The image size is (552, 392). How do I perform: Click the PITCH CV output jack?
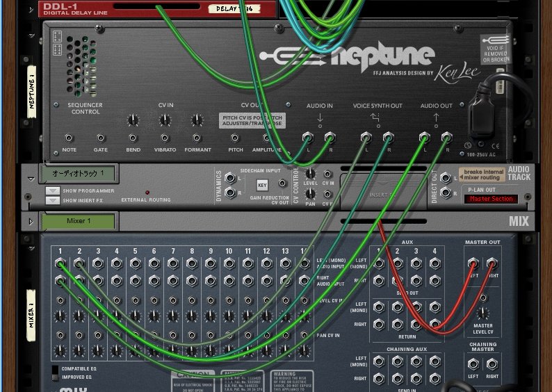[235, 138]
